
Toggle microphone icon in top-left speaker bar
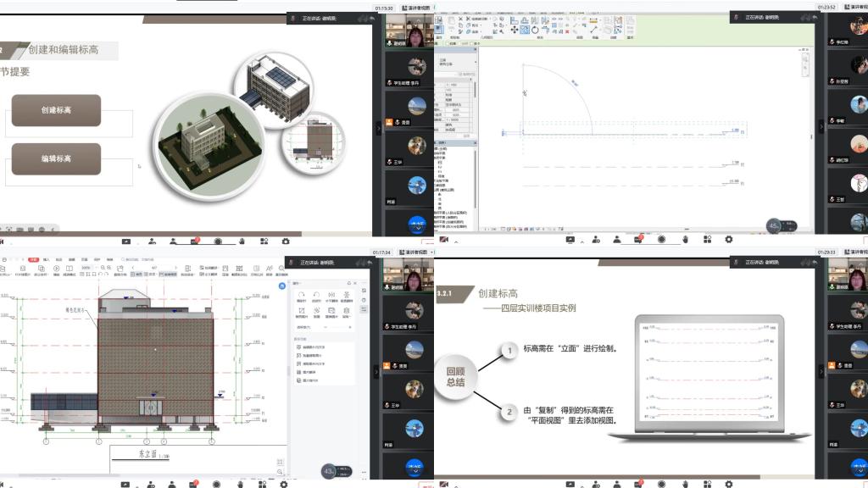coord(293,18)
